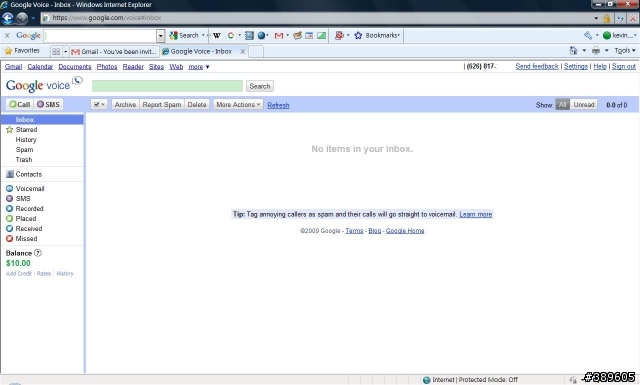Select the Google Voice - Inbox tab
The width and height of the screenshot is (640, 385).
coord(201,51)
